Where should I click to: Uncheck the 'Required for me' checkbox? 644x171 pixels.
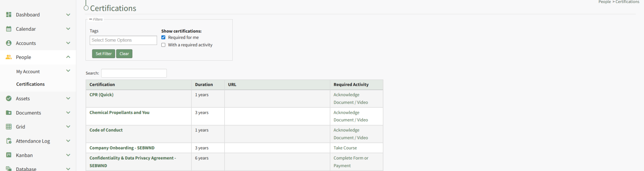pos(163,38)
